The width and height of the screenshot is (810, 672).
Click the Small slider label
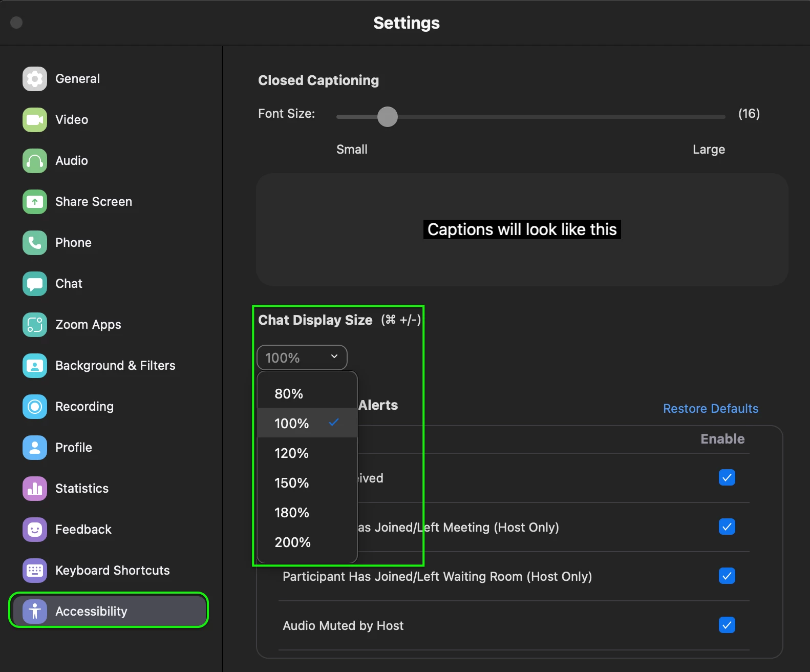352,150
